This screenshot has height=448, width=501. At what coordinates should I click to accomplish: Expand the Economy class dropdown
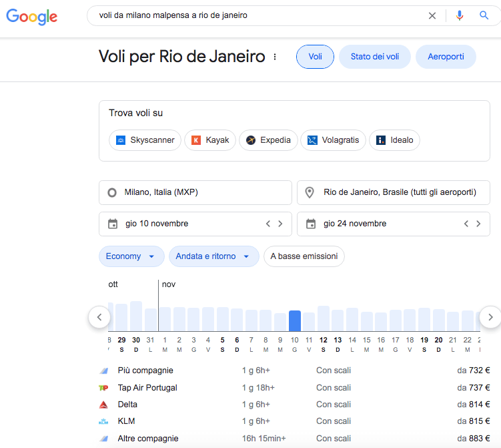[131, 256]
